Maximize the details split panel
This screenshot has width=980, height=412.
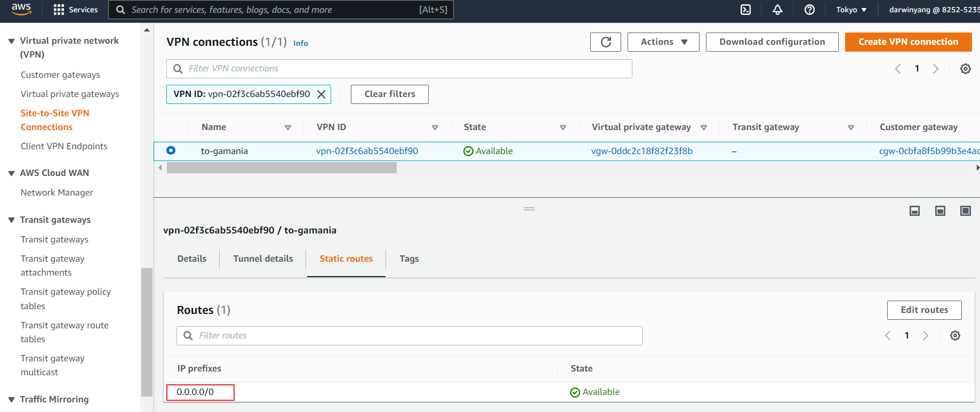[965, 211]
